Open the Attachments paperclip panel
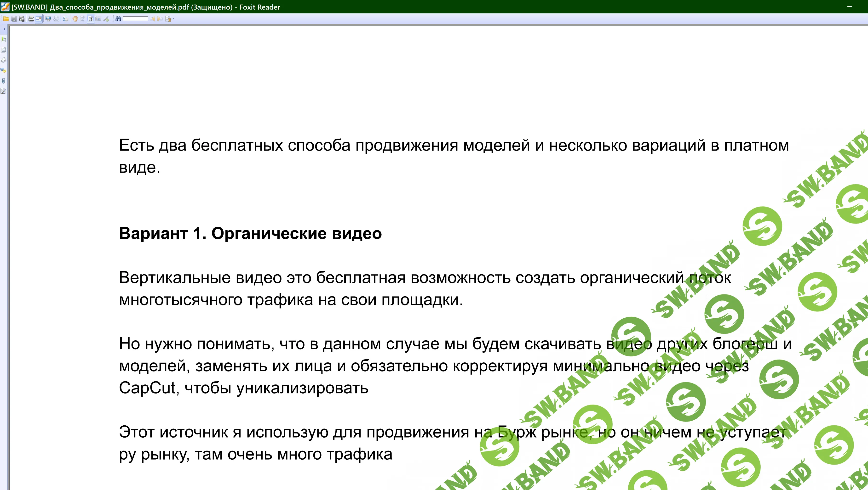Viewport: 868px width, 490px height. tap(3, 81)
